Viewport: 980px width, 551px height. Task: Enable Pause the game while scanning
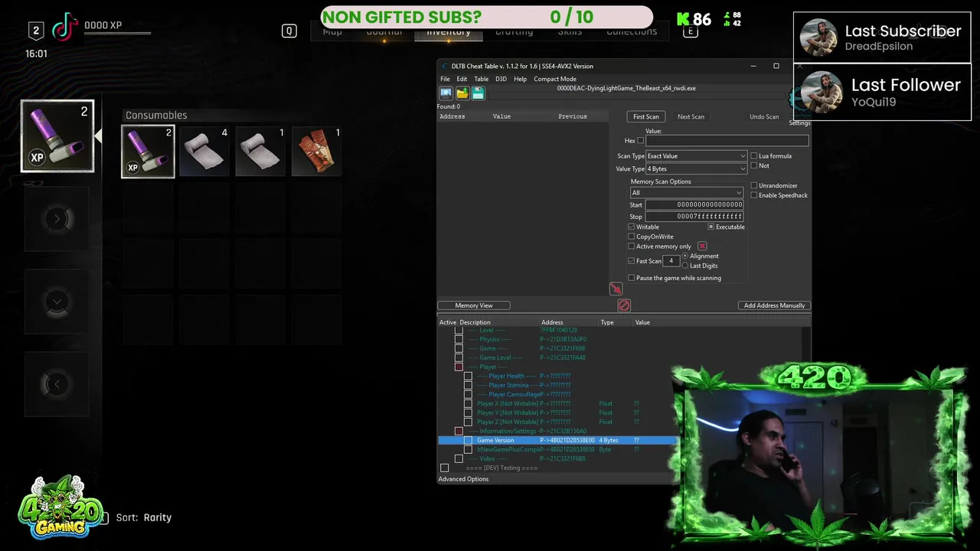pyautogui.click(x=632, y=278)
